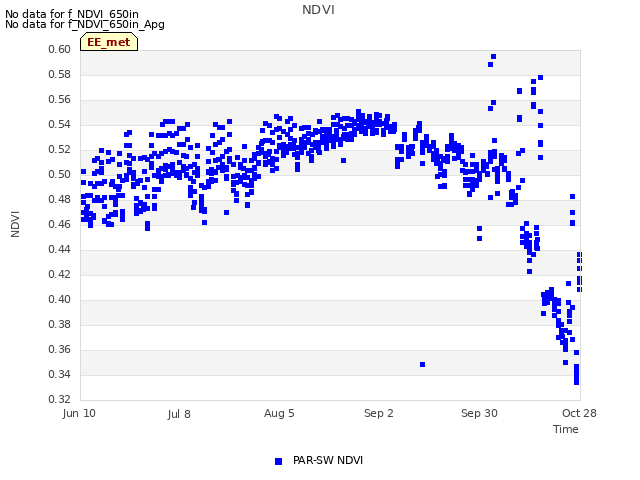Click the Sep 30 x-axis label
Image resolution: width=640 pixels, height=480 pixels.
click(x=479, y=413)
